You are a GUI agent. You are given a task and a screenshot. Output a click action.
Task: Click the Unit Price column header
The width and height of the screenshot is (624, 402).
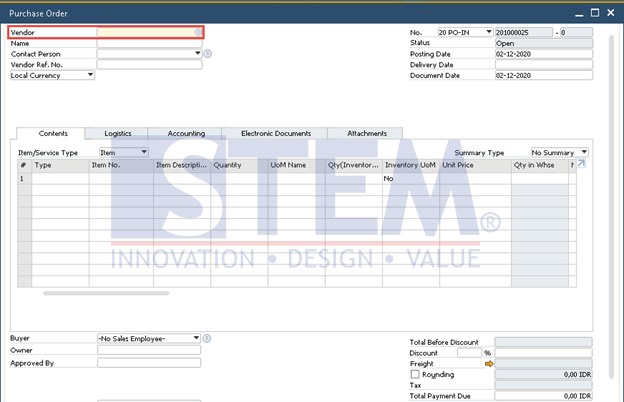pyautogui.click(x=476, y=165)
